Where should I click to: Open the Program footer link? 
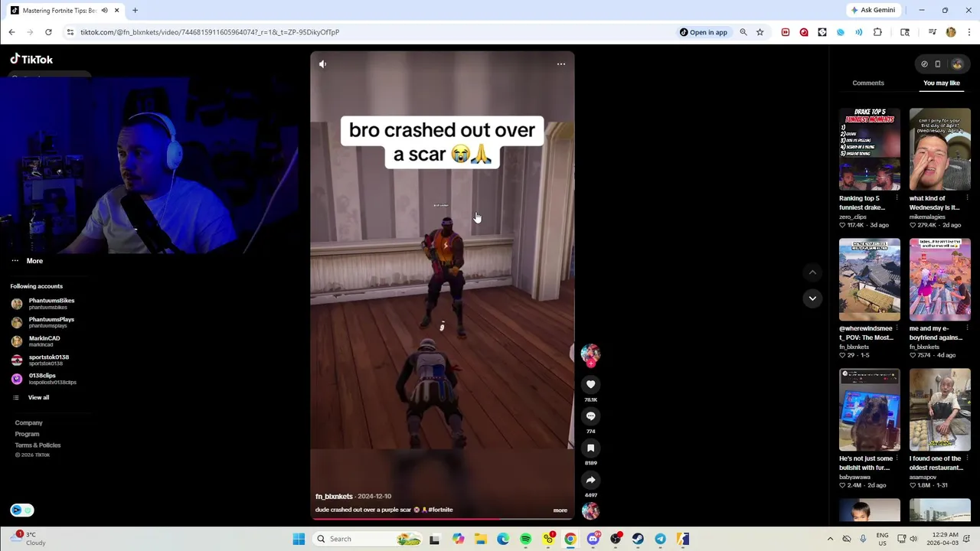27,434
